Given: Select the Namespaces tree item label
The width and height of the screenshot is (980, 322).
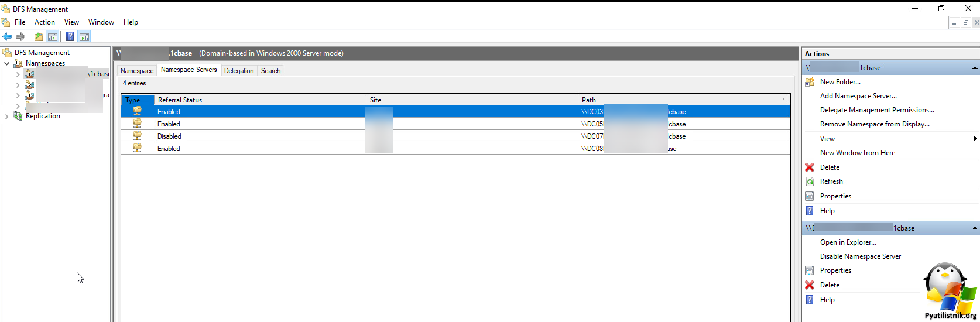Looking at the screenshot, I should tap(45, 63).
